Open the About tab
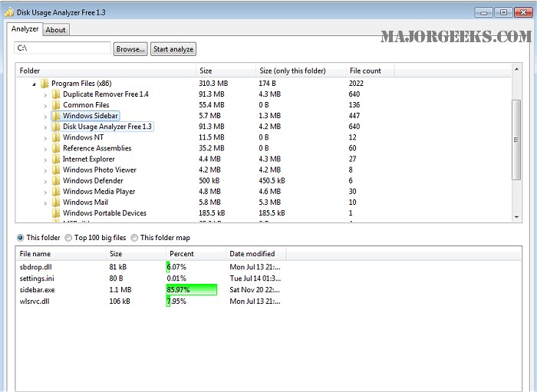 [55, 30]
